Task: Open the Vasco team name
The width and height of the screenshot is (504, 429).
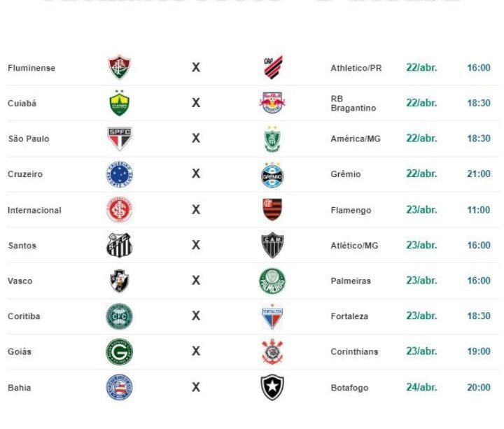Action: (x=20, y=281)
